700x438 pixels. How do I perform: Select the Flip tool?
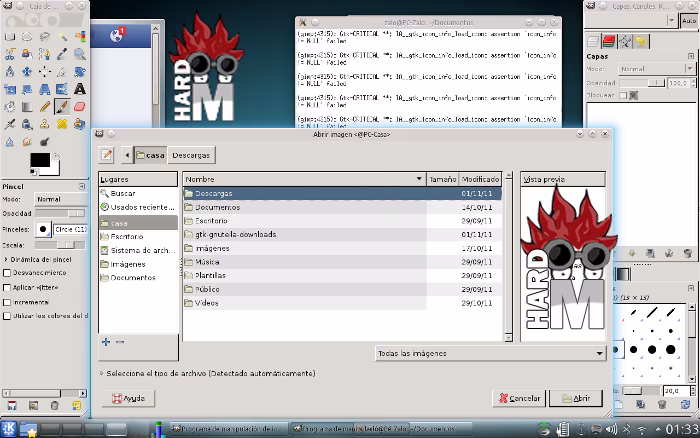(62, 89)
